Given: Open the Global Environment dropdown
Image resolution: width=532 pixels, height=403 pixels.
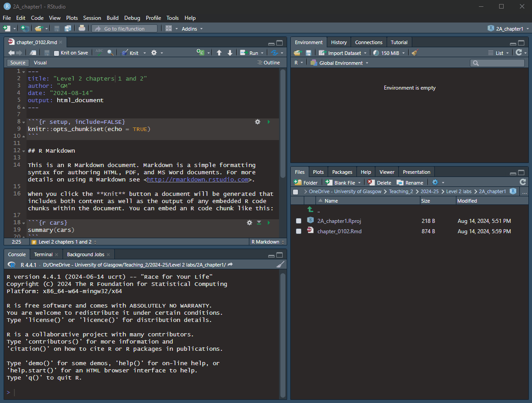Looking at the screenshot, I should click(x=339, y=63).
